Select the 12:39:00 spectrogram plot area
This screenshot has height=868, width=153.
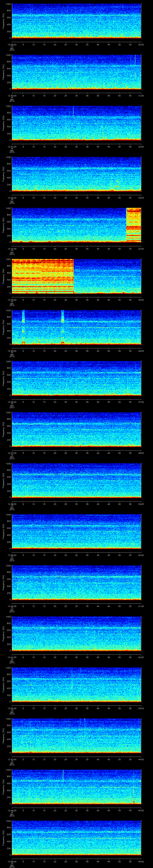point(76,531)
